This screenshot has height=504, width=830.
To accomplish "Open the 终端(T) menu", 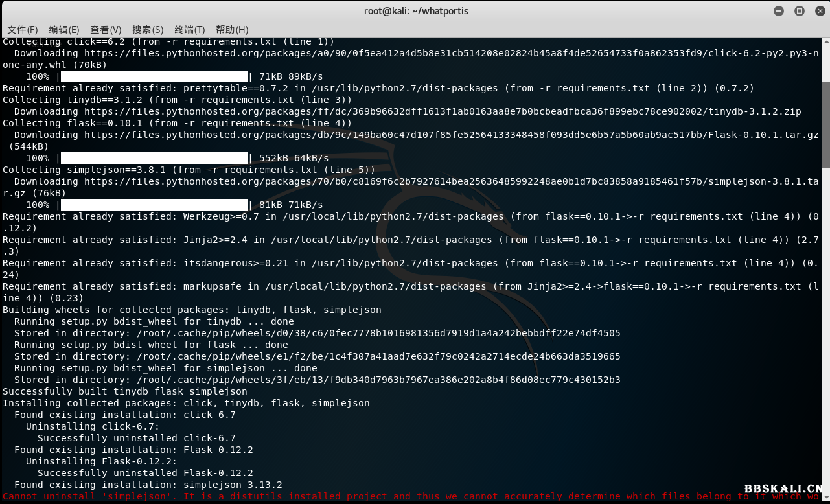I will point(190,30).
